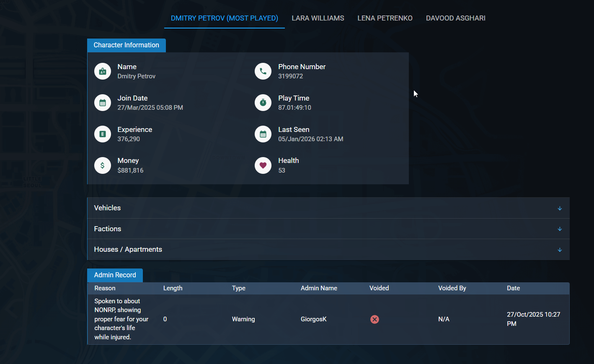Image resolution: width=594 pixels, height=364 pixels.
Task: Click the 'Join Date' field label
Action: pos(132,98)
